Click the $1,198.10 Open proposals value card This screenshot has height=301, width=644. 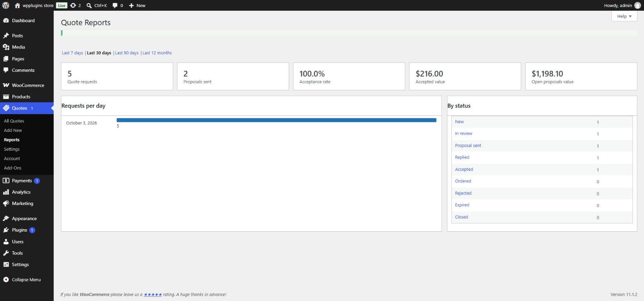click(x=581, y=76)
